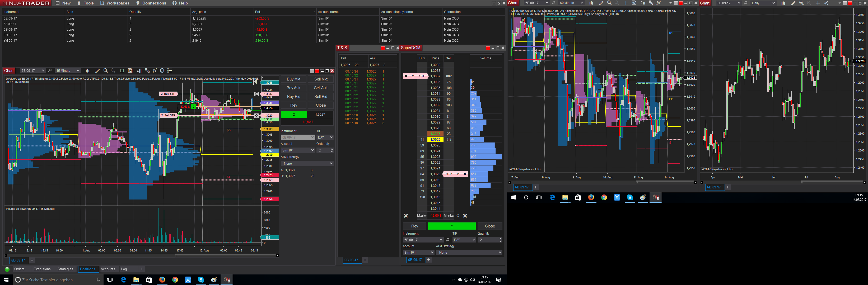The width and height of the screenshot is (868, 285).
Task: Click Sell Mkt in Chart Trader
Action: pyautogui.click(x=321, y=79)
